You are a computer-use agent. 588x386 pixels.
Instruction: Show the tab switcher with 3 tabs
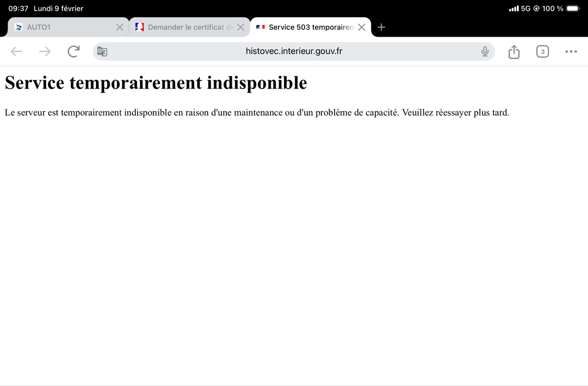tap(542, 51)
